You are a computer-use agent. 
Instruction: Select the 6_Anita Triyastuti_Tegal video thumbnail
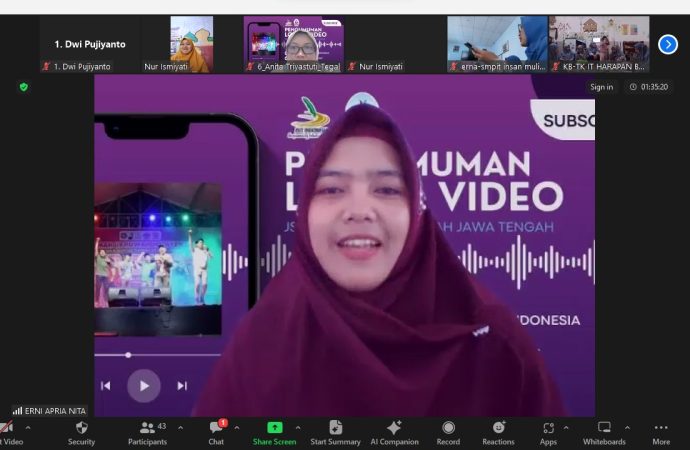(x=294, y=44)
